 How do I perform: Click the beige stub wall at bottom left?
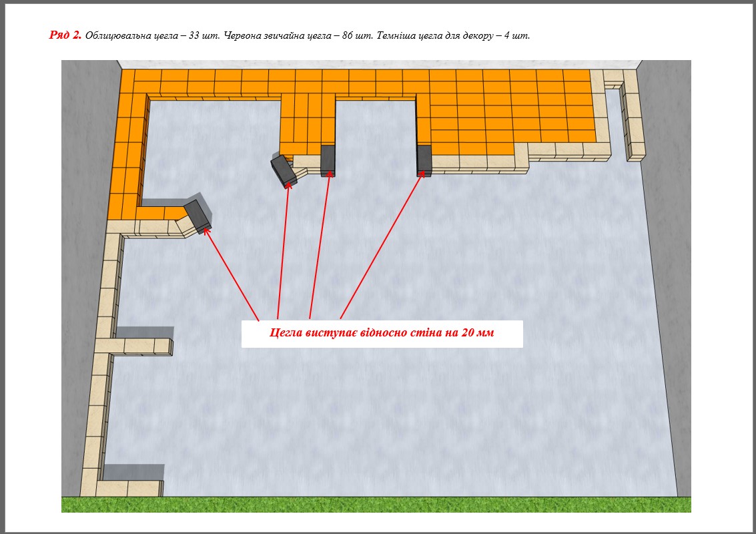130,488
